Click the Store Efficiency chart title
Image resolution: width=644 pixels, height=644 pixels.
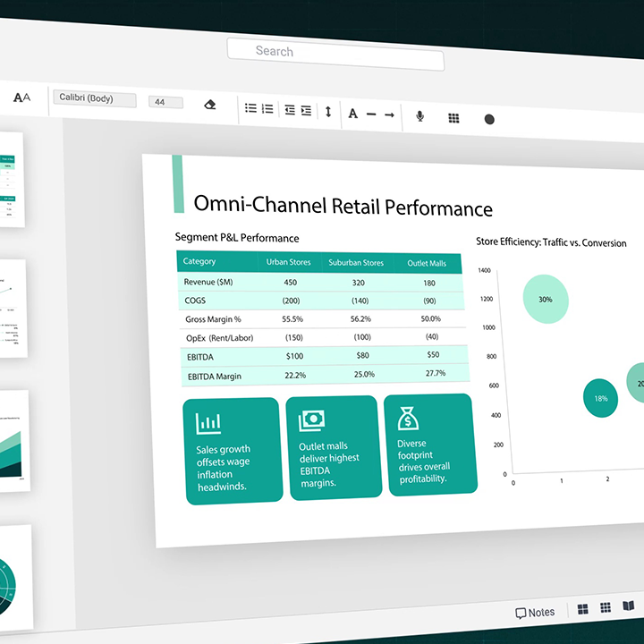point(551,242)
